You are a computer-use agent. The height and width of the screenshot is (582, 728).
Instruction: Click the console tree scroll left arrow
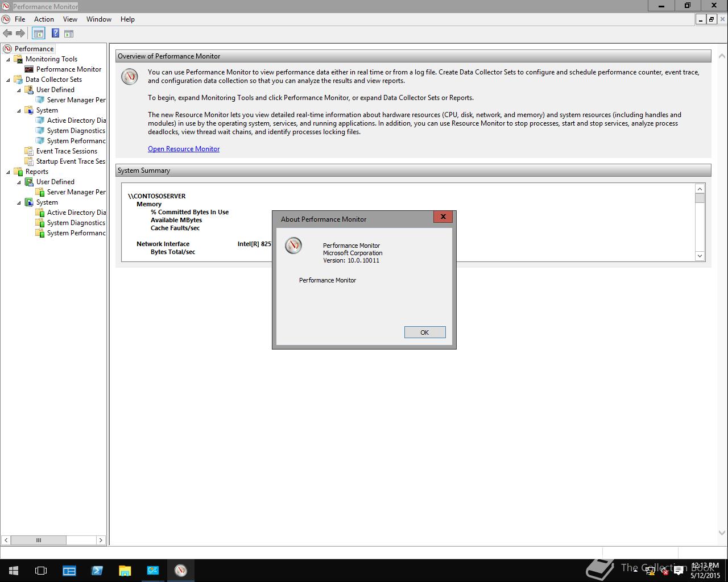click(6, 540)
